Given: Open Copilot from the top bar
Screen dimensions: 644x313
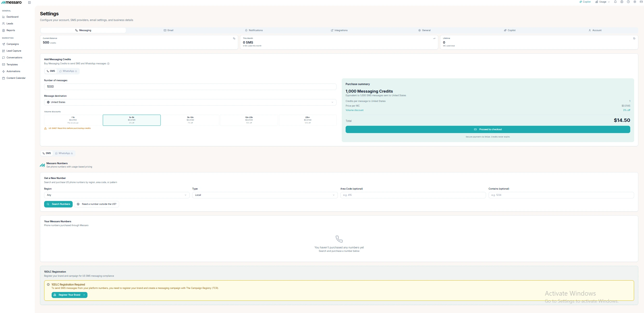Looking at the screenshot, I should (x=585, y=2).
